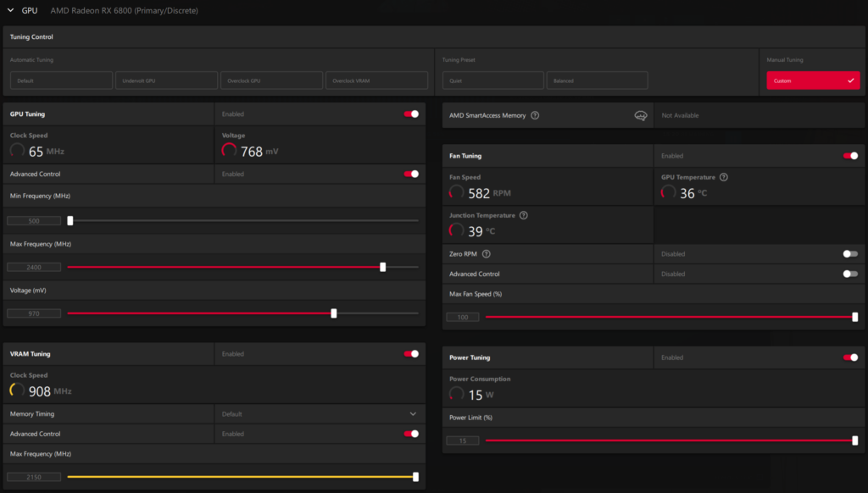Disable the VRAM Tuning switch
Image resolution: width=868 pixels, height=493 pixels.
click(411, 354)
